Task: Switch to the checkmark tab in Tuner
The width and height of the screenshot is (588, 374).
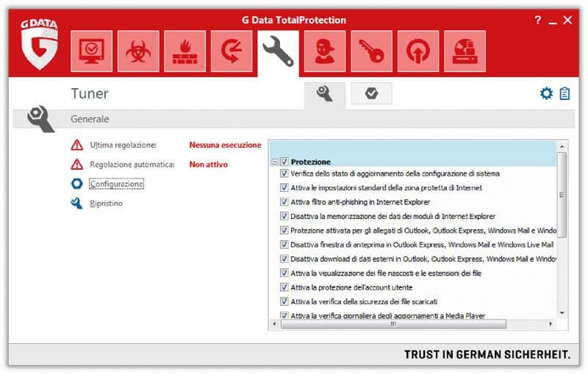Action: point(371,93)
